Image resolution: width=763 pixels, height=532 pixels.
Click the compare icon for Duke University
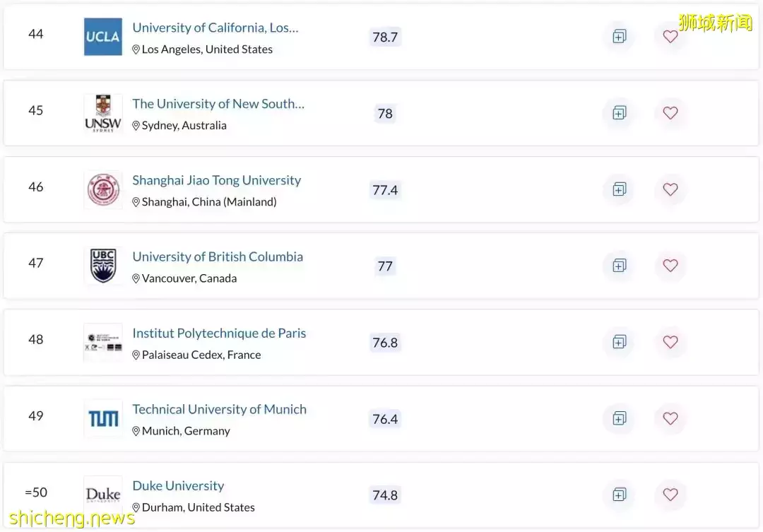tap(620, 495)
